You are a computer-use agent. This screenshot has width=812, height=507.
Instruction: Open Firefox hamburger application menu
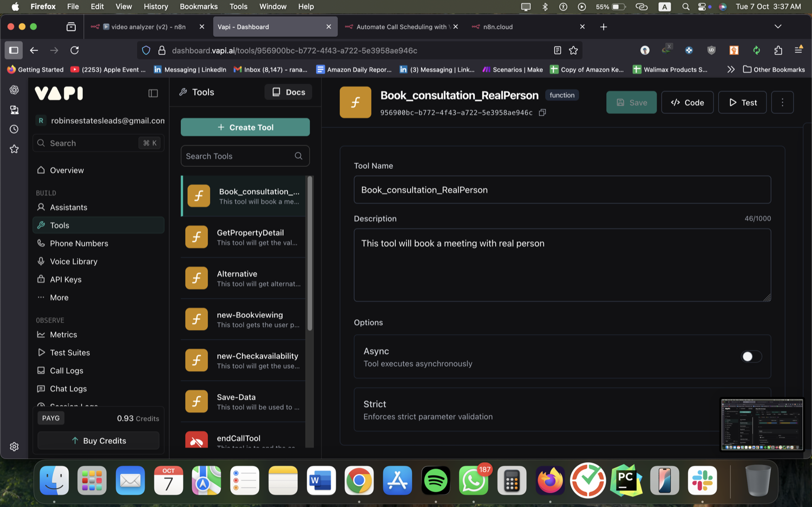798,50
